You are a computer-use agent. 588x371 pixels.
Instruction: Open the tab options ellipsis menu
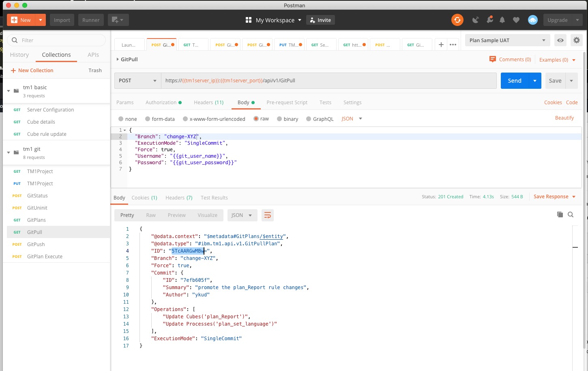453,45
